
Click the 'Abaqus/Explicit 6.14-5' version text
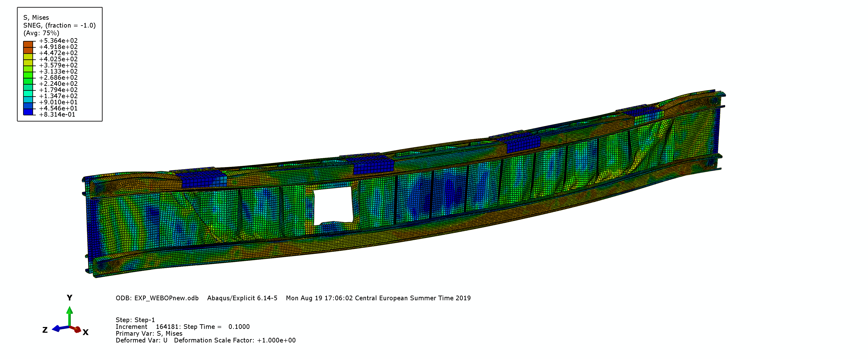coord(242,298)
